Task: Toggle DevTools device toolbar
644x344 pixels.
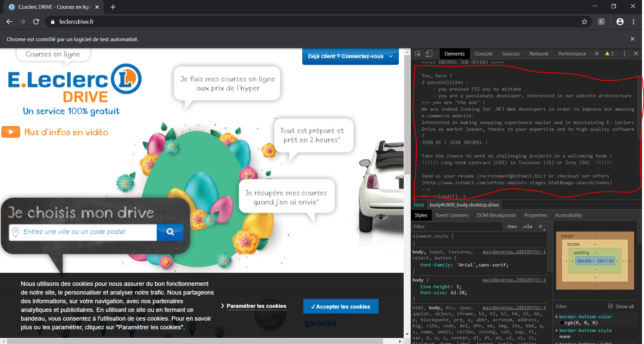Action: click(429, 54)
